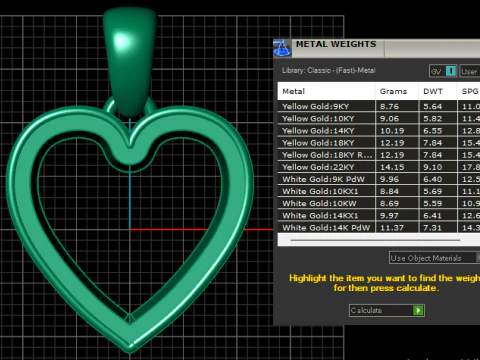This screenshot has width=480, height=360.
Task: Click the 9.97 grams value
Action: click(389, 216)
